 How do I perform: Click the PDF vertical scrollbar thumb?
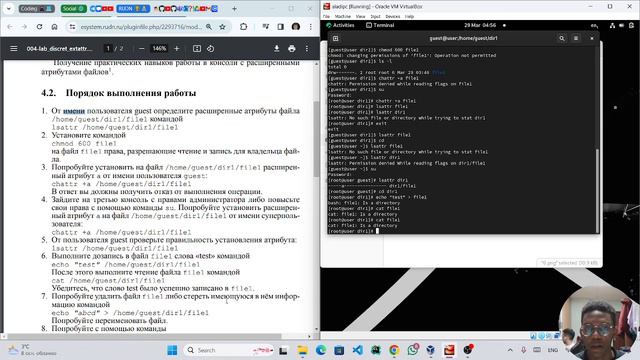[316, 139]
